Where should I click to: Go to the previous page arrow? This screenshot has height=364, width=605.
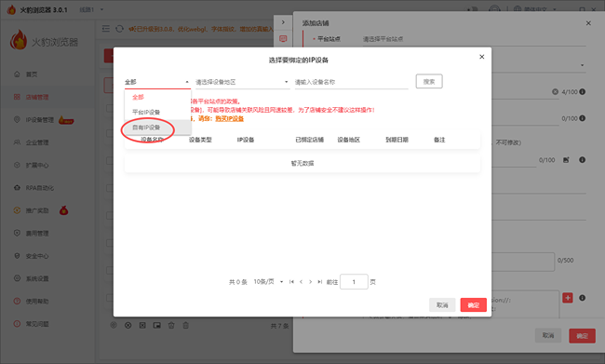tap(301, 282)
